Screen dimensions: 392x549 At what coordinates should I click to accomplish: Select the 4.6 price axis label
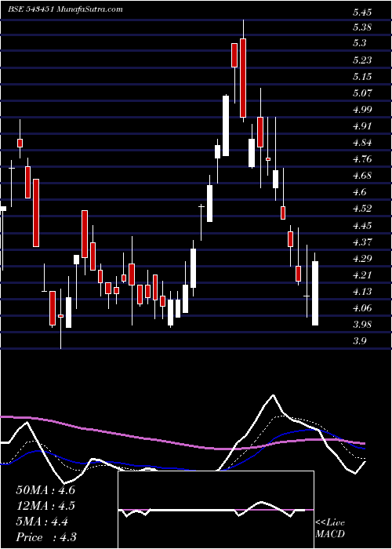[360, 192]
